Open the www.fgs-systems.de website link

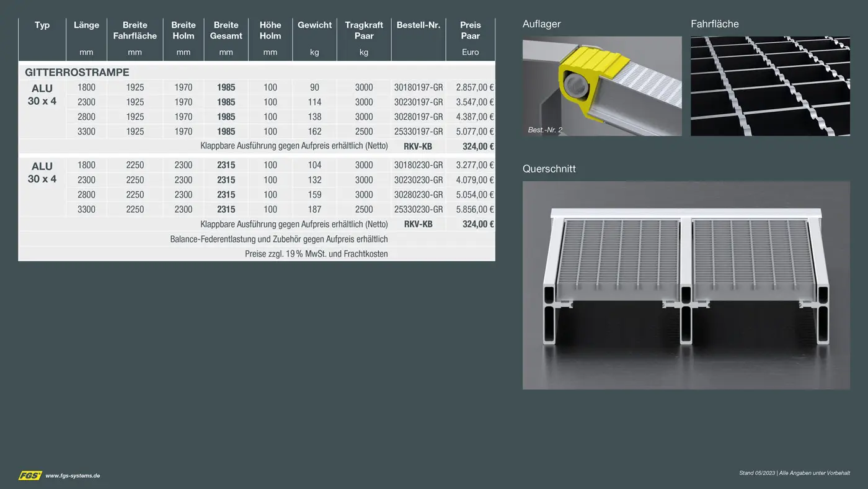[x=73, y=476]
